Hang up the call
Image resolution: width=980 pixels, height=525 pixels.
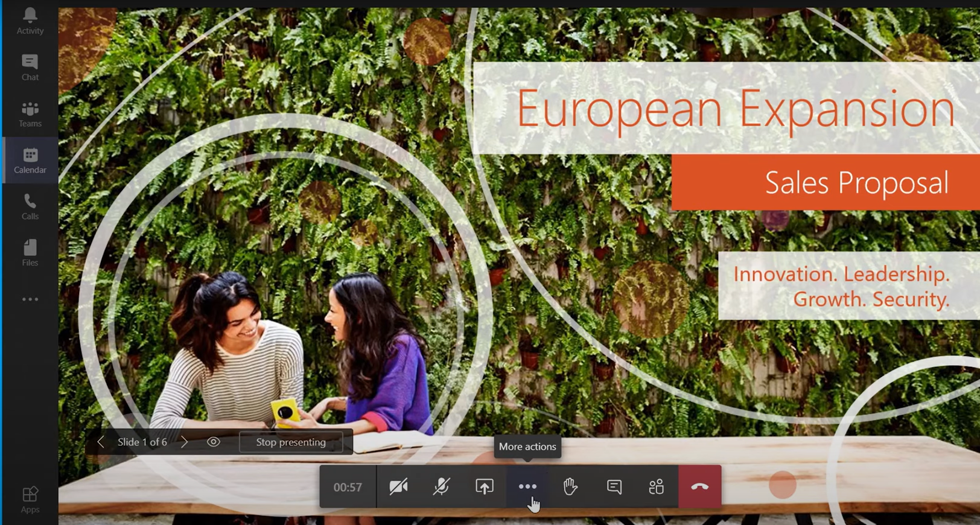coord(699,486)
